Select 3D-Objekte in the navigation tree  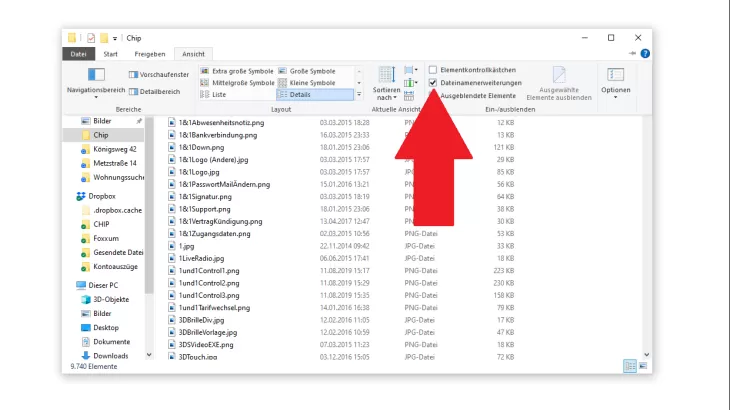(110, 299)
